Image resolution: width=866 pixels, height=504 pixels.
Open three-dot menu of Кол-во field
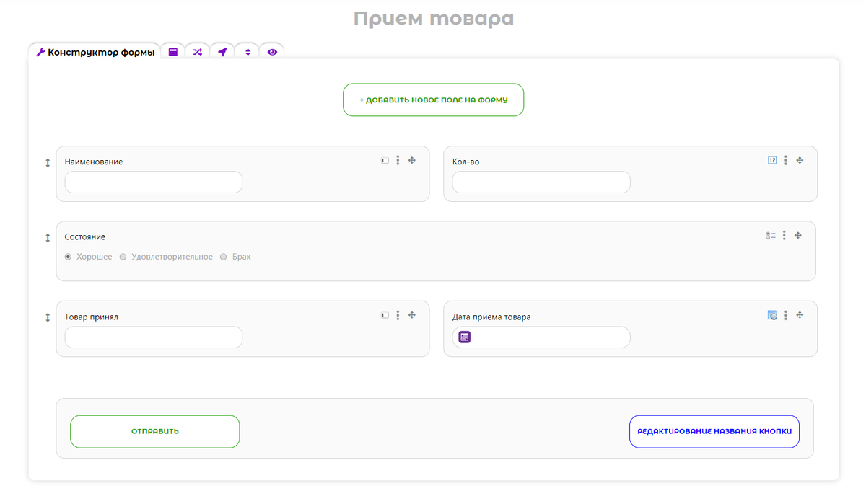click(786, 161)
